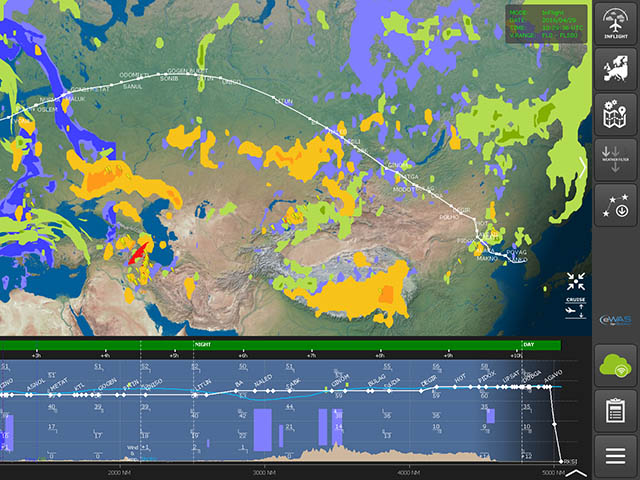Click the eWAS logo
This screenshot has width=640, height=480.
click(x=616, y=320)
